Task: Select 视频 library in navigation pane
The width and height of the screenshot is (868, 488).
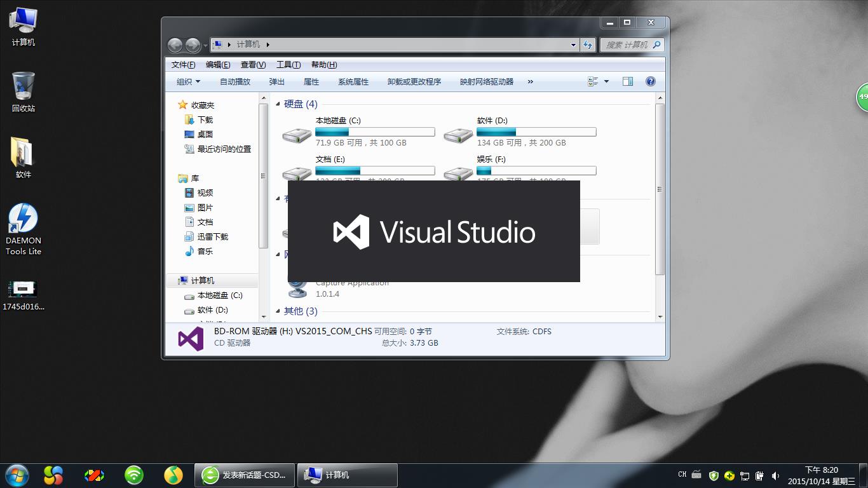Action: tap(198, 193)
